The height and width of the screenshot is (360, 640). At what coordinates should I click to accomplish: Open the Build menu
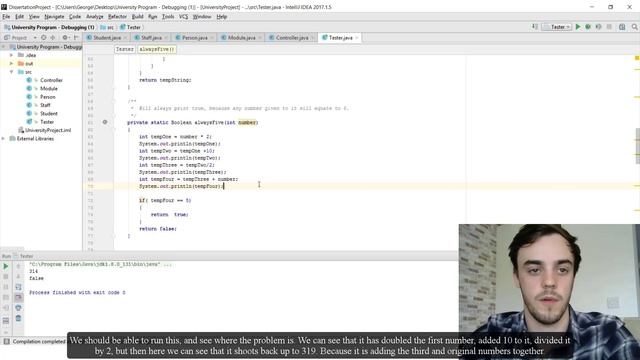click(x=138, y=17)
